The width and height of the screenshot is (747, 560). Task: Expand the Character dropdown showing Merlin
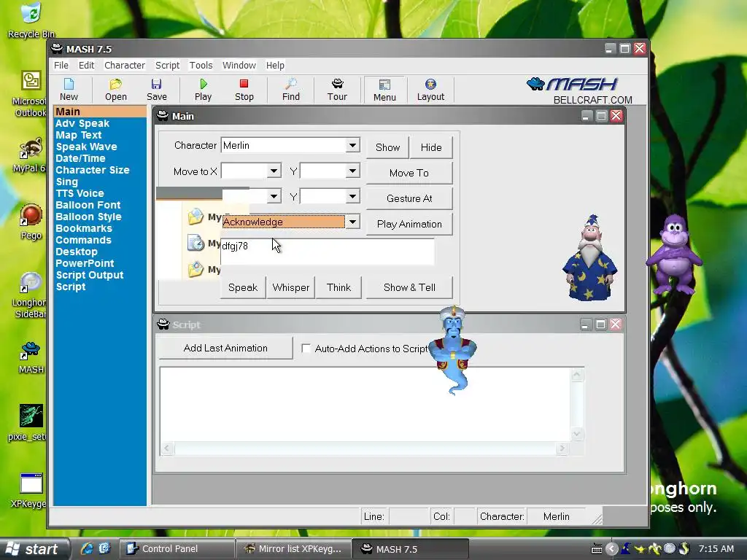click(x=352, y=145)
